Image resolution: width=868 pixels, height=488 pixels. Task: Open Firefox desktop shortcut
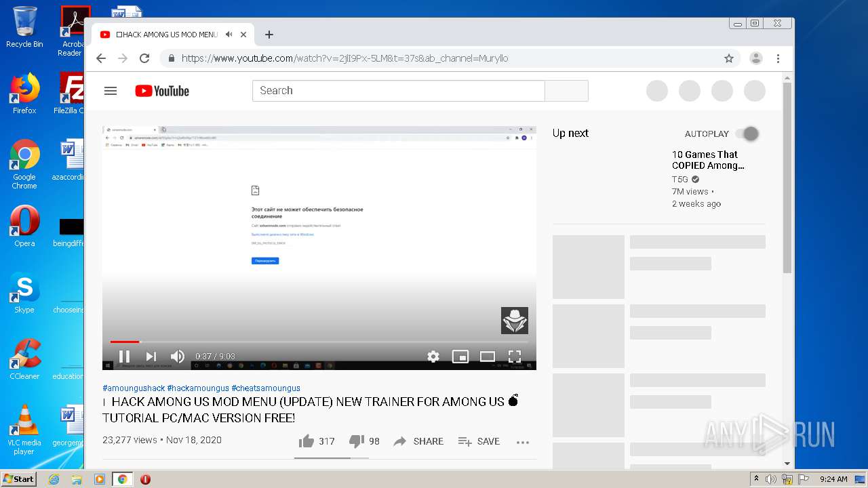click(x=24, y=94)
